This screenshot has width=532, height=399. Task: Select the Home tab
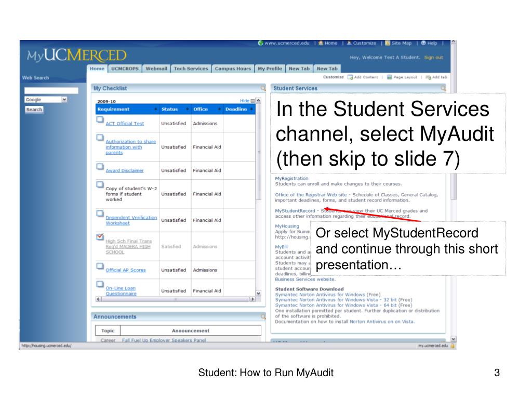point(97,69)
